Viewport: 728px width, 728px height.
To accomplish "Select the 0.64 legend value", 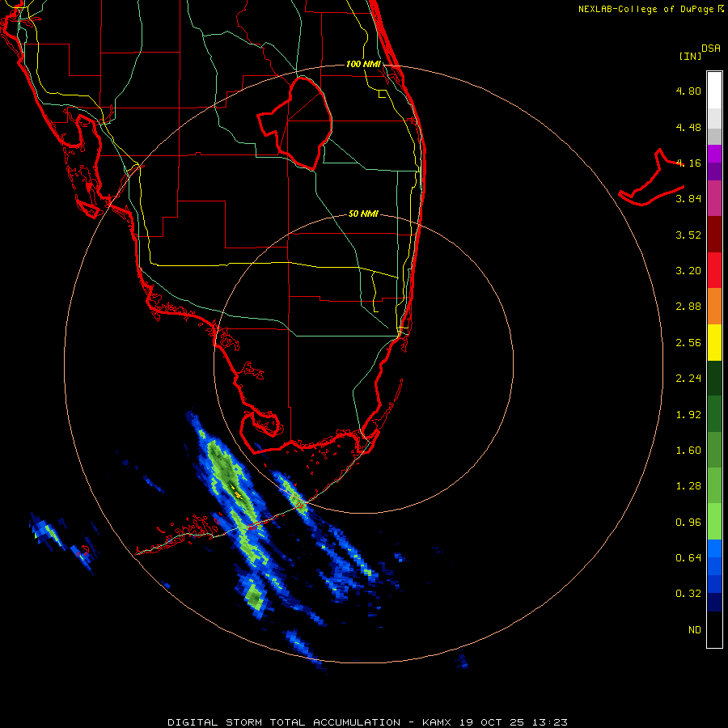I will 688,557.
